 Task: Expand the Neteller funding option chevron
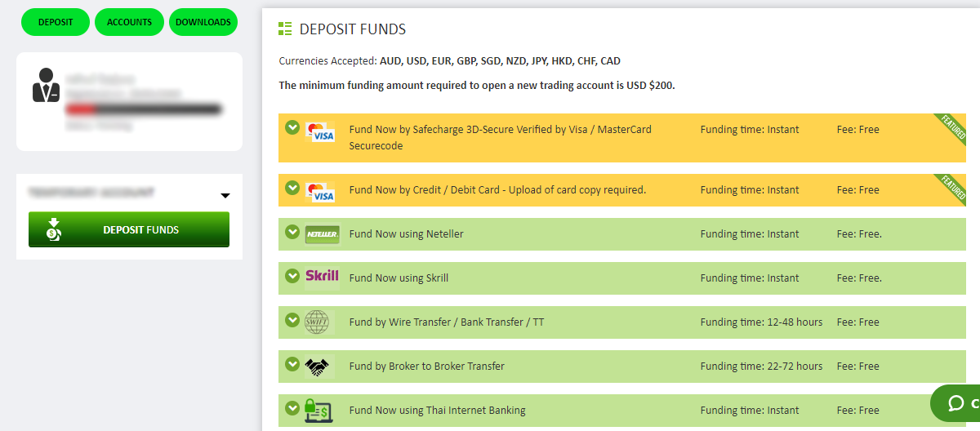[x=292, y=232]
